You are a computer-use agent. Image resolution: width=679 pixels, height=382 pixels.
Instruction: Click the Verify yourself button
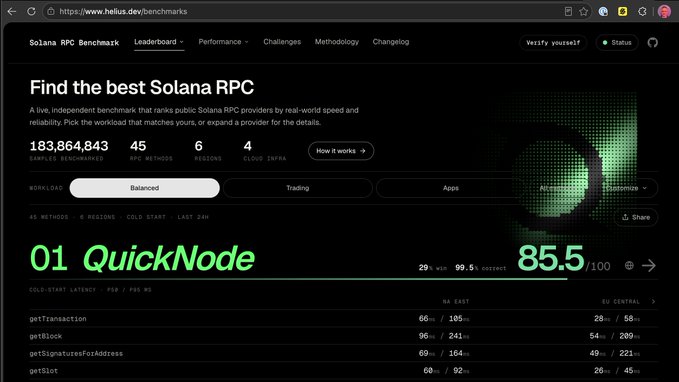point(553,42)
